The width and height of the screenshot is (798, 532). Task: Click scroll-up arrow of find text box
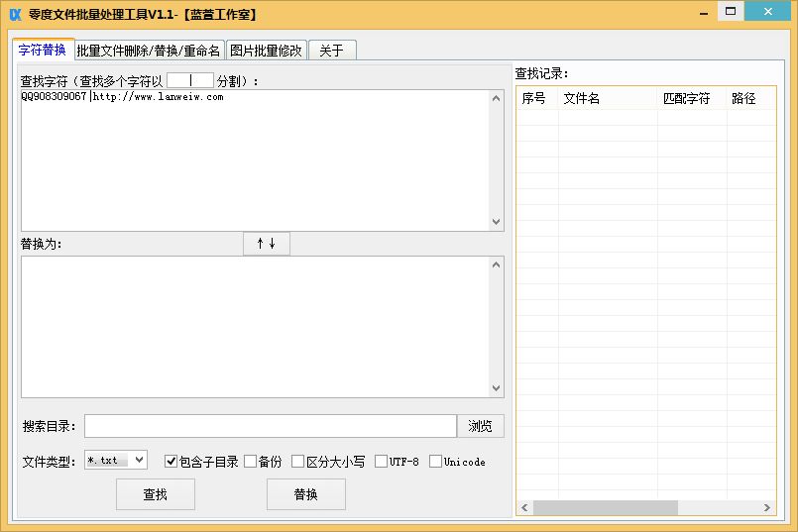[x=497, y=98]
